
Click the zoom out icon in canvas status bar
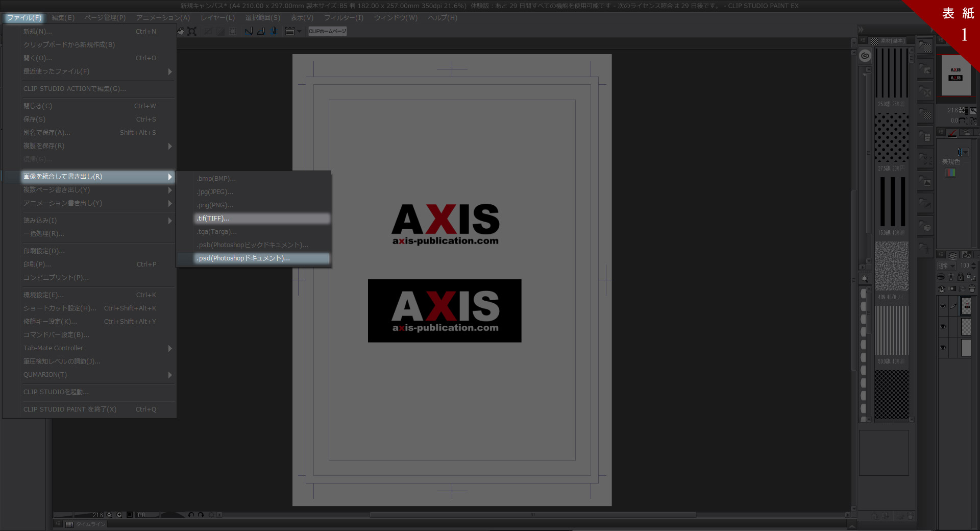coord(109,515)
